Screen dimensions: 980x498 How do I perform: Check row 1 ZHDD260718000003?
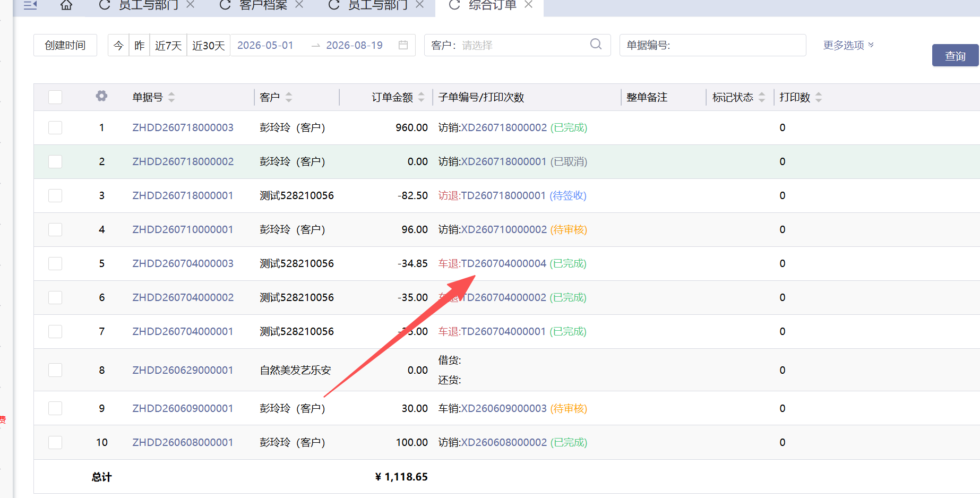(x=55, y=127)
